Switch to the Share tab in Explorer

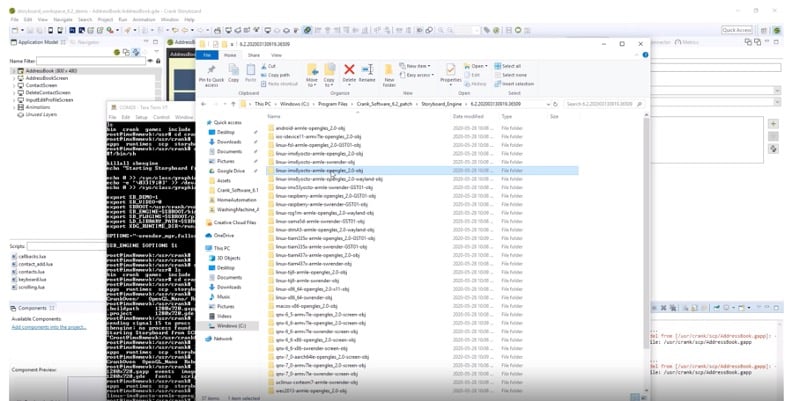[x=254, y=55]
